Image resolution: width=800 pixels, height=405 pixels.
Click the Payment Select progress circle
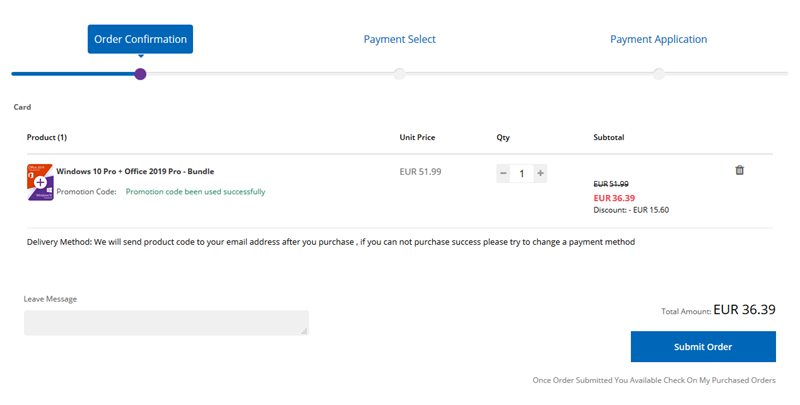point(399,74)
